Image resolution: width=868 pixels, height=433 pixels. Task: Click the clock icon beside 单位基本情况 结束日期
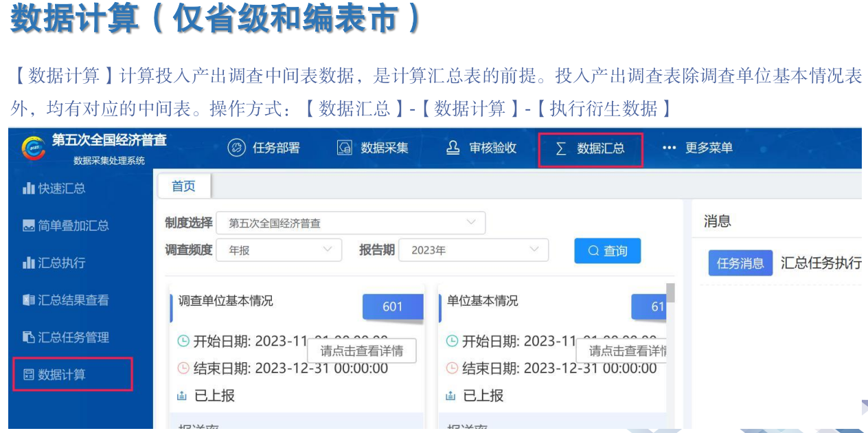[x=452, y=368]
